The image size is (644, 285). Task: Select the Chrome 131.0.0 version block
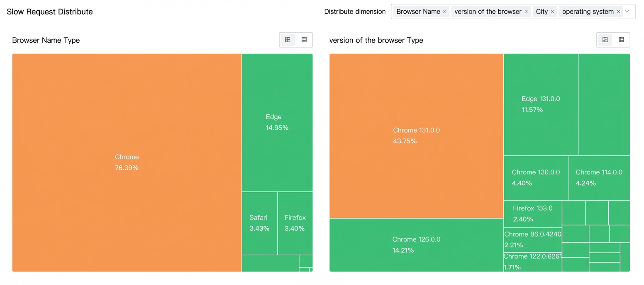pyautogui.click(x=416, y=136)
